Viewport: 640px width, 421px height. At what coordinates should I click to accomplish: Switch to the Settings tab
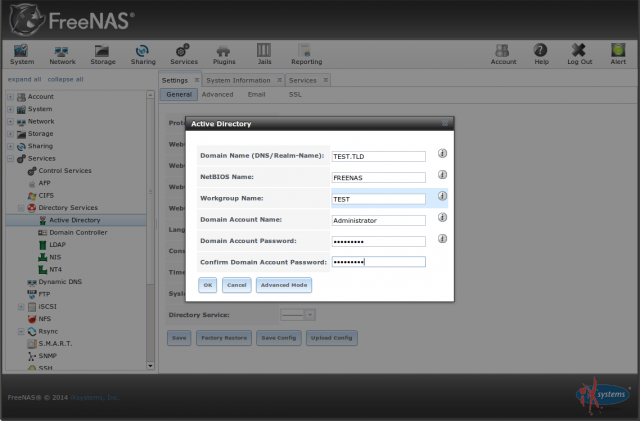[x=175, y=80]
